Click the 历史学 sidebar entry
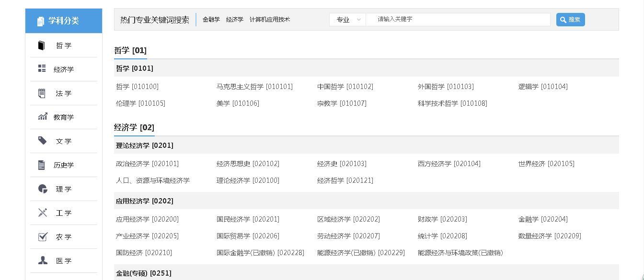This screenshot has width=644, height=280. point(64,165)
